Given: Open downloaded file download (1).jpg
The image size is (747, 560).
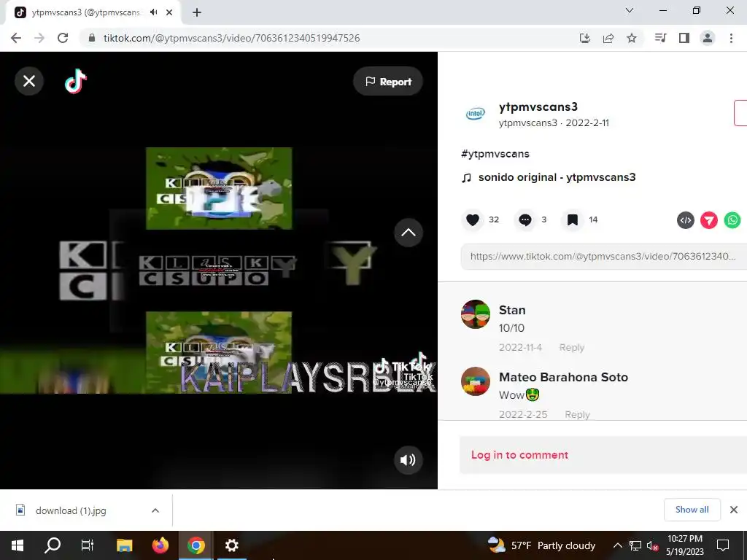Looking at the screenshot, I should [71, 510].
